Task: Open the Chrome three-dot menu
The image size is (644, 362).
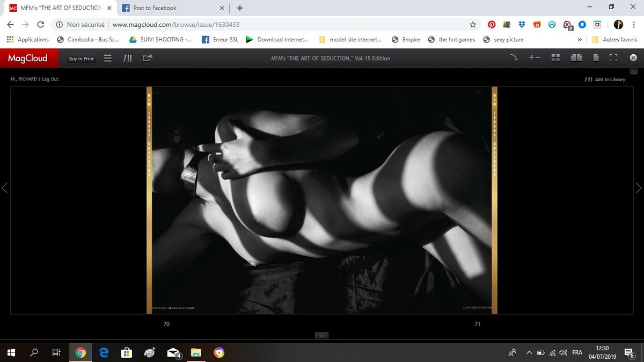Action: coord(633,25)
